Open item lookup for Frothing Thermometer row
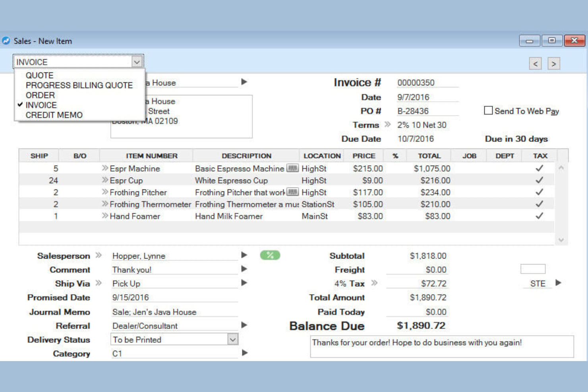588x392 pixels. point(105,204)
